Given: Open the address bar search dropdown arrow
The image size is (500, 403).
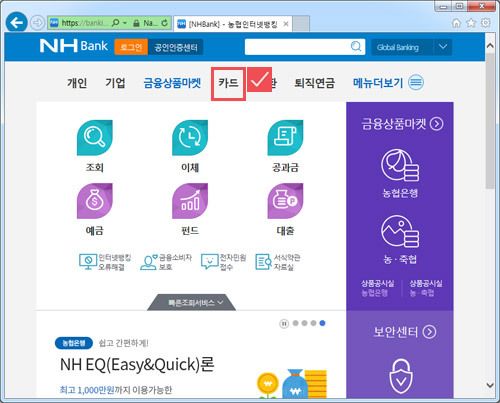Looking at the screenshot, I should pyautogui.click(x=125, y=23).
